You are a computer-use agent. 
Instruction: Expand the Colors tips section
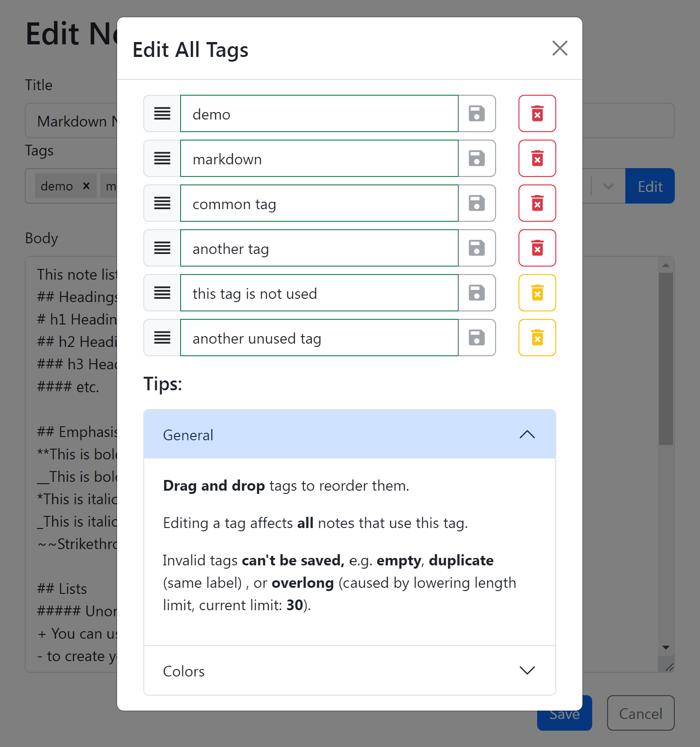527,670
